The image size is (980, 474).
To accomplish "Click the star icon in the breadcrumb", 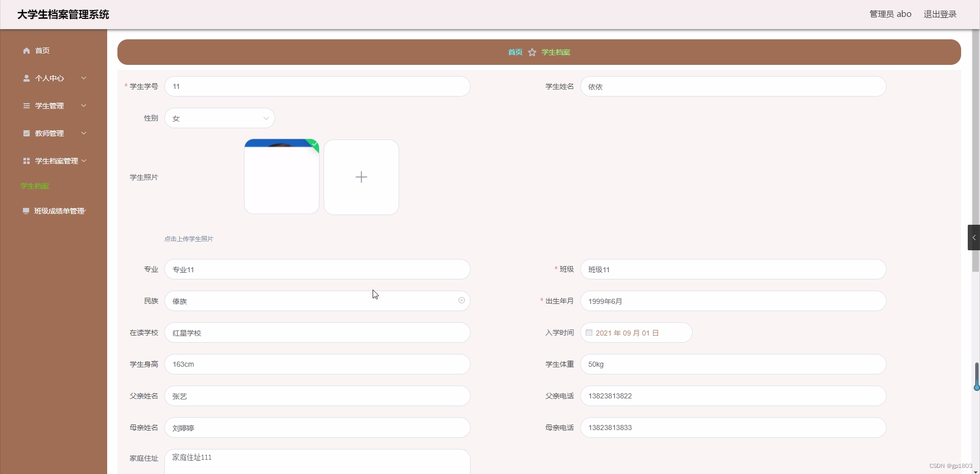I will [x=532, y=52].
